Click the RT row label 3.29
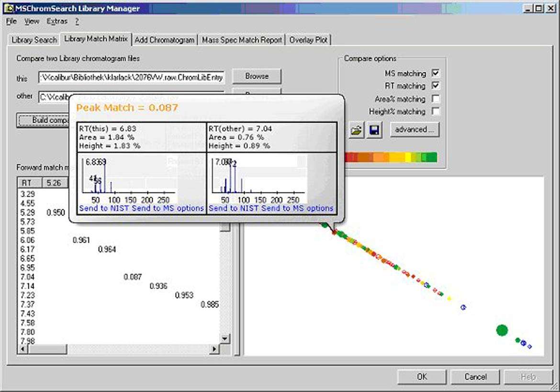560x392 pixels. (27, 194)
